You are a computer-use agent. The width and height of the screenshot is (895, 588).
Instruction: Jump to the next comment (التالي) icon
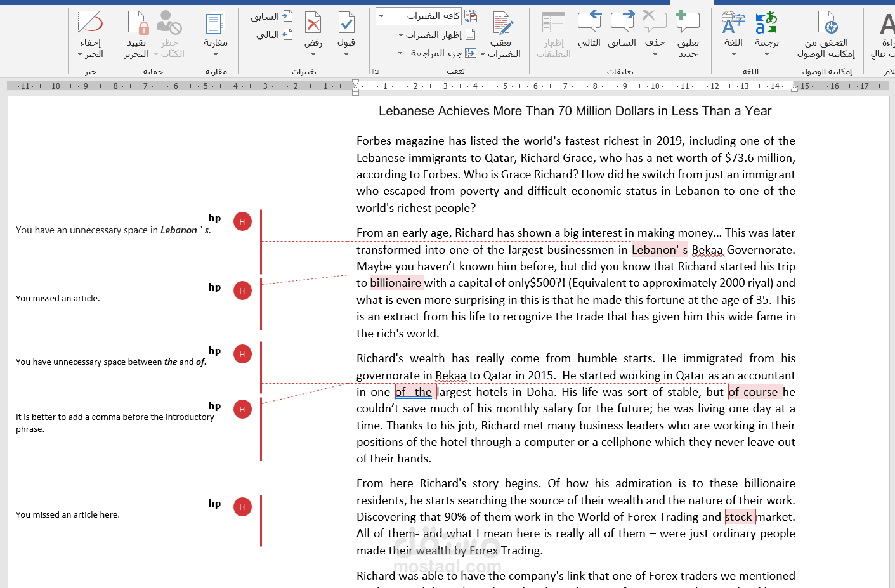[x=589, y=22]
